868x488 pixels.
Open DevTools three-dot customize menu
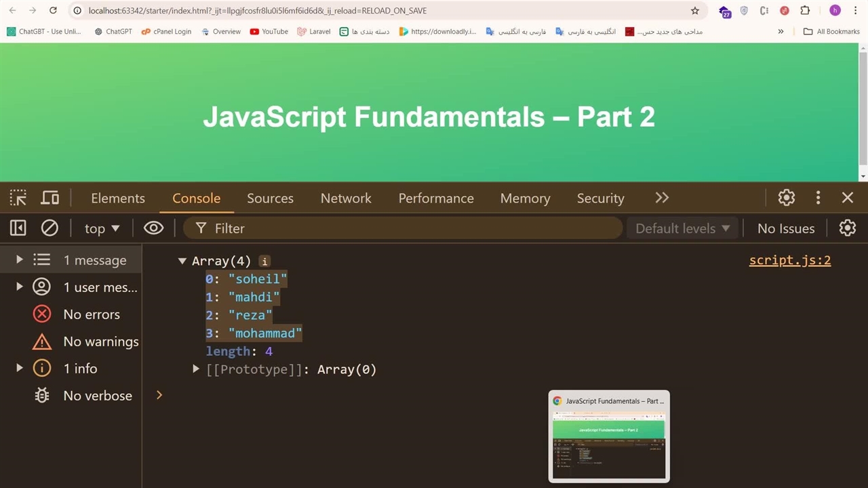tap(818, 198)
